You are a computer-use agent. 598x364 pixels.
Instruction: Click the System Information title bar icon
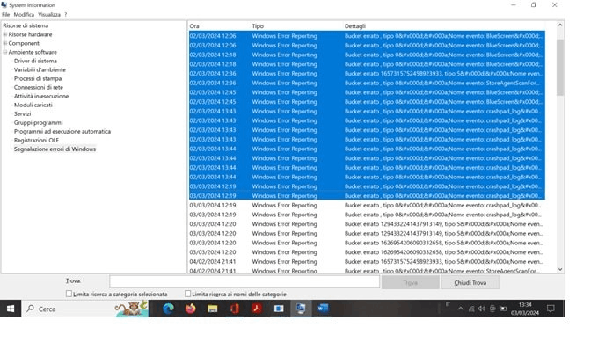tap(4, 4)
